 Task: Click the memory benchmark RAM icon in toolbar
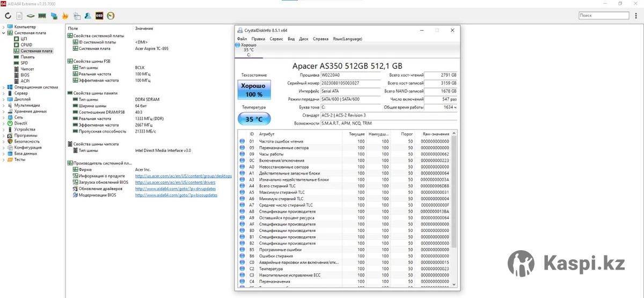pyautogui.click(x=42, y=16)
